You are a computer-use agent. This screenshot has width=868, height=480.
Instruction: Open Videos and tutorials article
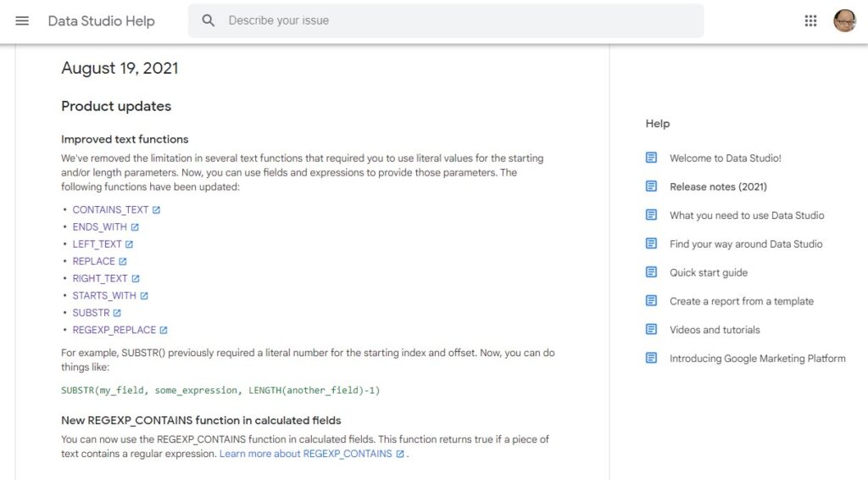715,330
